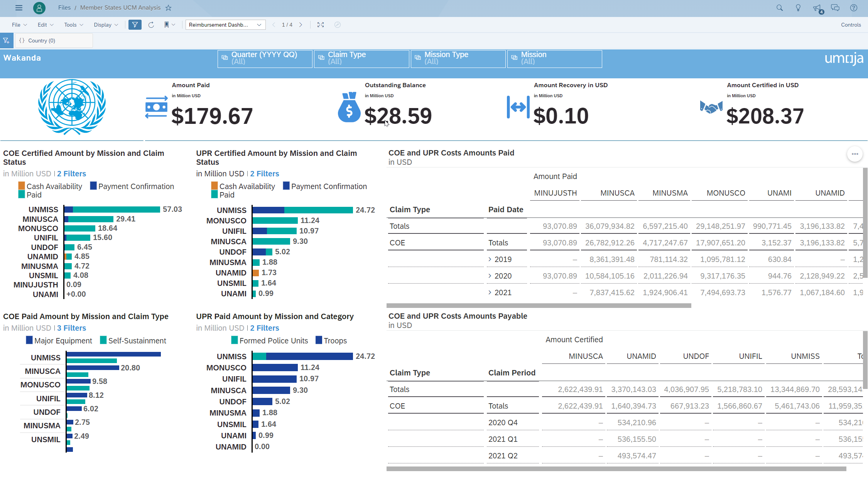Click the Controls button
The height and width of the screenshot is (480, 868).
pyautogui.click(x=851, y=24)
